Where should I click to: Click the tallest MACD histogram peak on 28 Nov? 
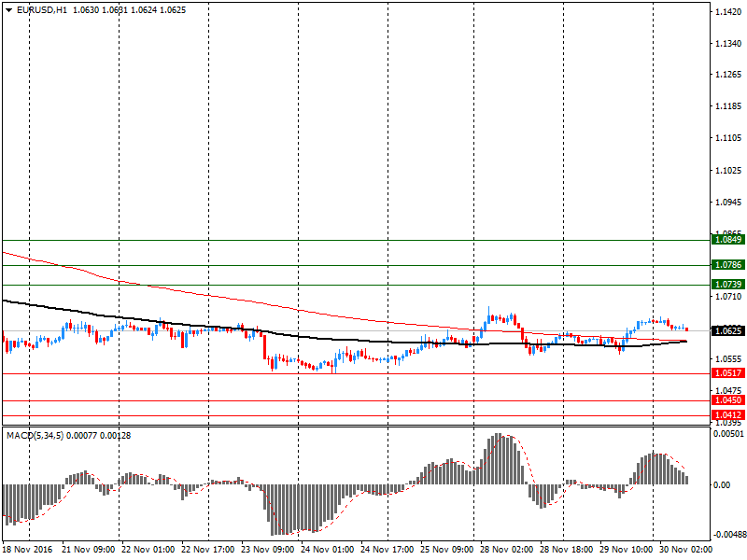click(x=499, y=458)
